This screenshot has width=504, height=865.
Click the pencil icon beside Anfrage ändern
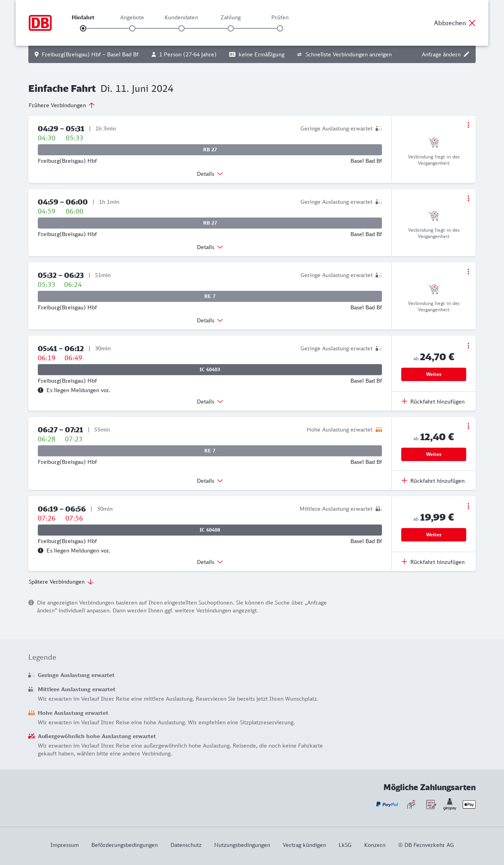[x=467, y=54]
